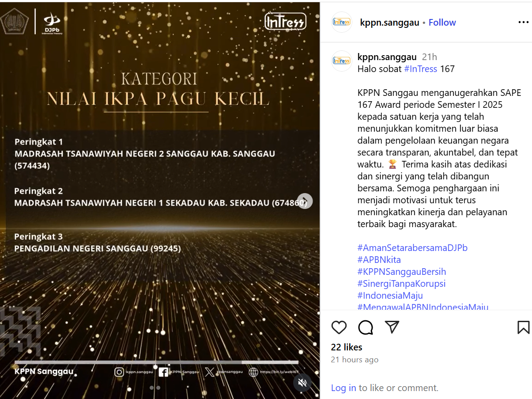532x399 pixels.
Task: Unmute the video sound
Action: tap(302, 383)
